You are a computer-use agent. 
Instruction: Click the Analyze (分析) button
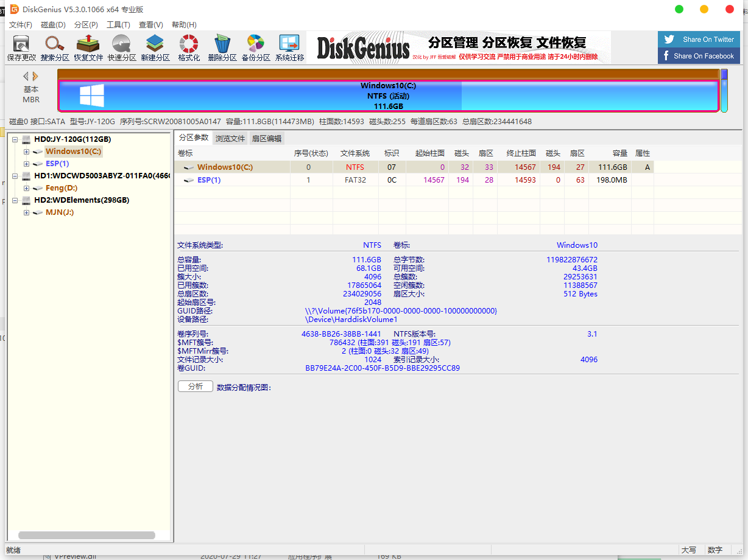pos(196,387)
